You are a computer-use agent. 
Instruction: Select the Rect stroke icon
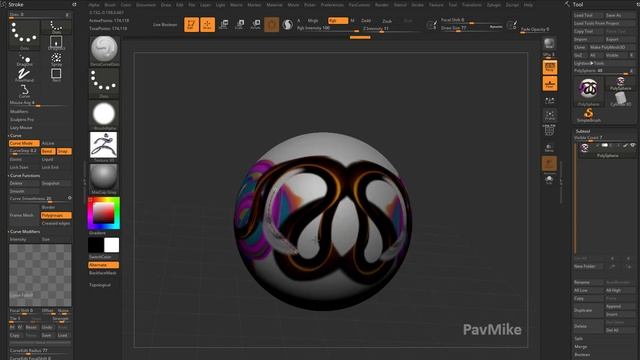pos(56,75)
